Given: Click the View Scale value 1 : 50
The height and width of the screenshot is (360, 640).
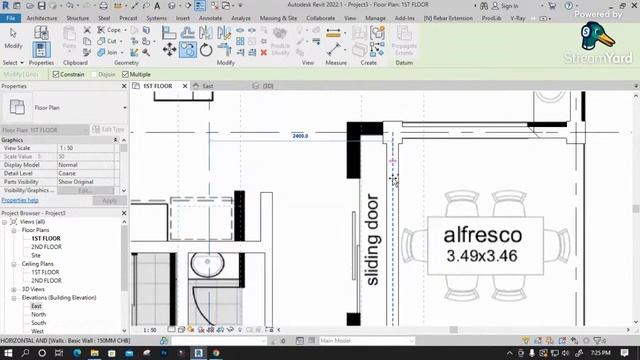Looking at the screenshot, I should (x=86, y=148).
